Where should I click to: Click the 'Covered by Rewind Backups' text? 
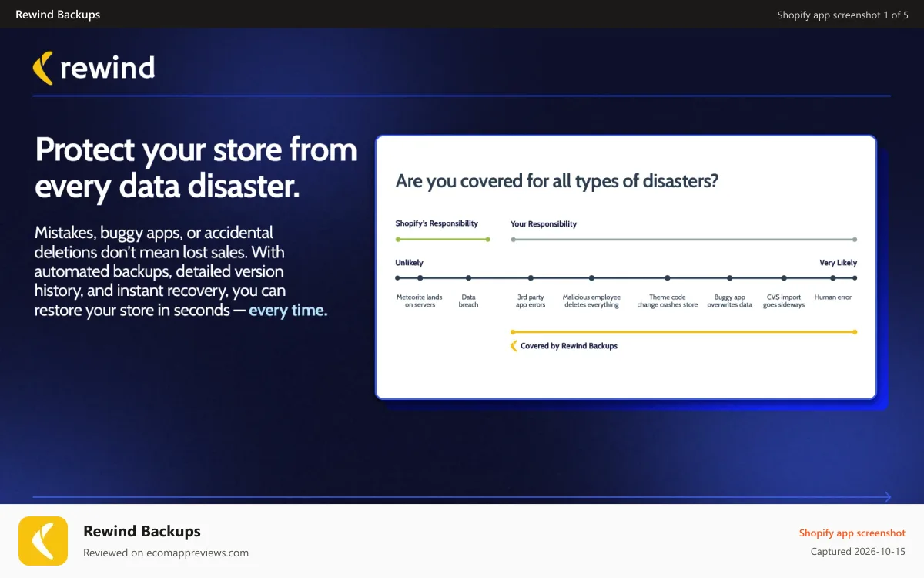pos(569,346)
